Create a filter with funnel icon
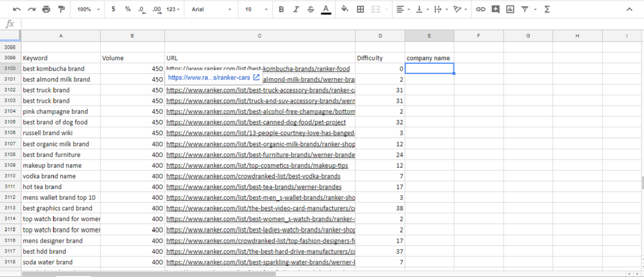The image size is (644, 277). (525, 9)
